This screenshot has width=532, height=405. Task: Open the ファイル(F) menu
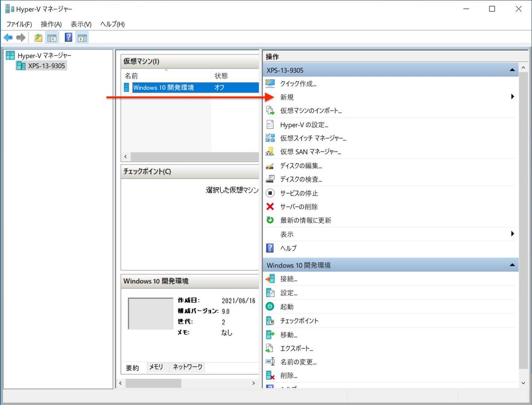point(19,24)
